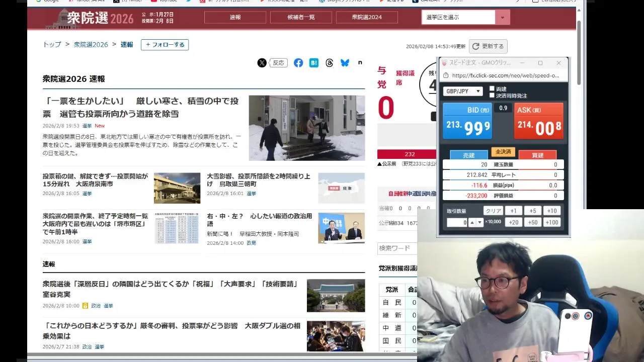Viewport: 644px width, 362px height.
Task: Select 売建 tab in speed order
Action: coord(468,155)
